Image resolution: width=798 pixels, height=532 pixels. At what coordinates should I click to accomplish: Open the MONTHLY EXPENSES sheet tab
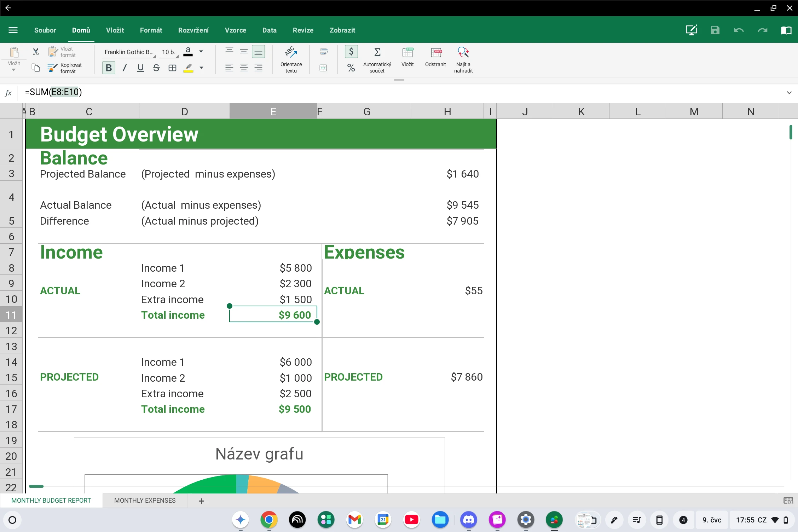[x=145, y=501]
